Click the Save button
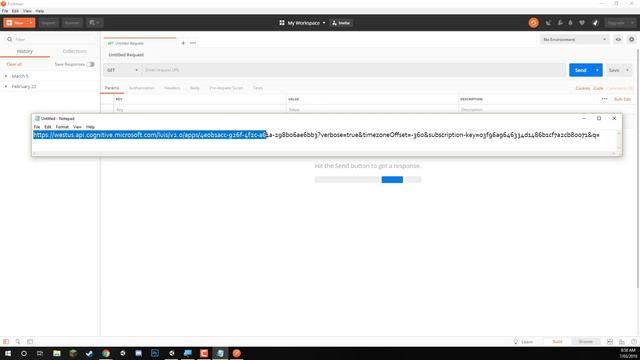 coord(614,70)
